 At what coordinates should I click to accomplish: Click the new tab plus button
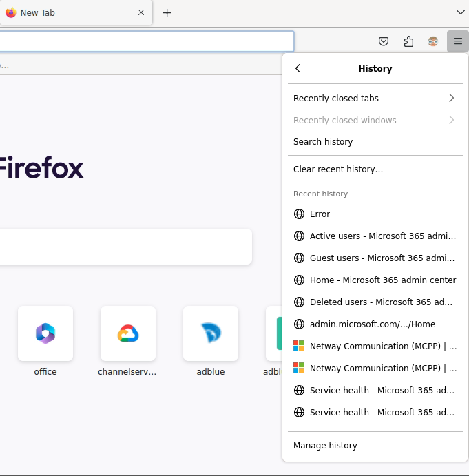(167, 12)
